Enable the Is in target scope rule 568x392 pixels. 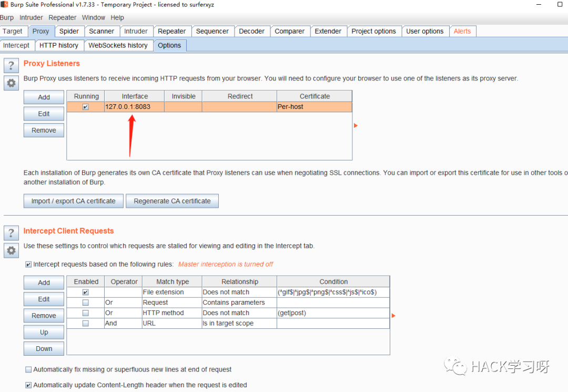(x=86, y=323)
